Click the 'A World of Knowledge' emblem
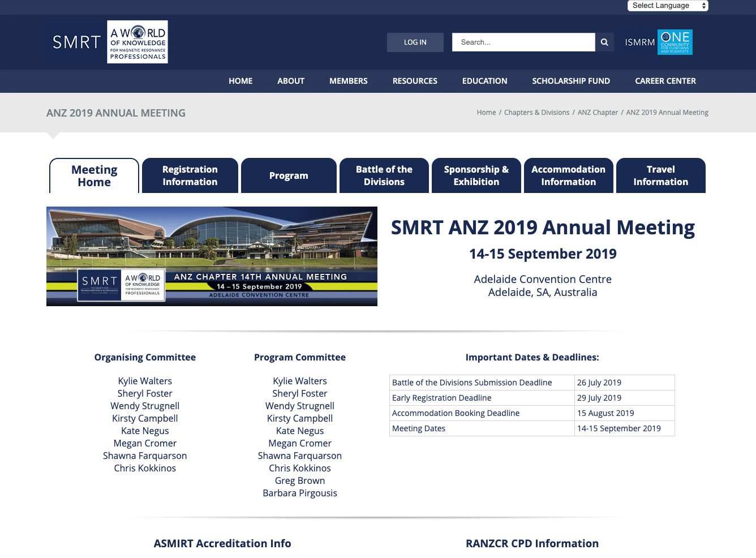Viewport: 756px width, 558px height. point(137,42)
